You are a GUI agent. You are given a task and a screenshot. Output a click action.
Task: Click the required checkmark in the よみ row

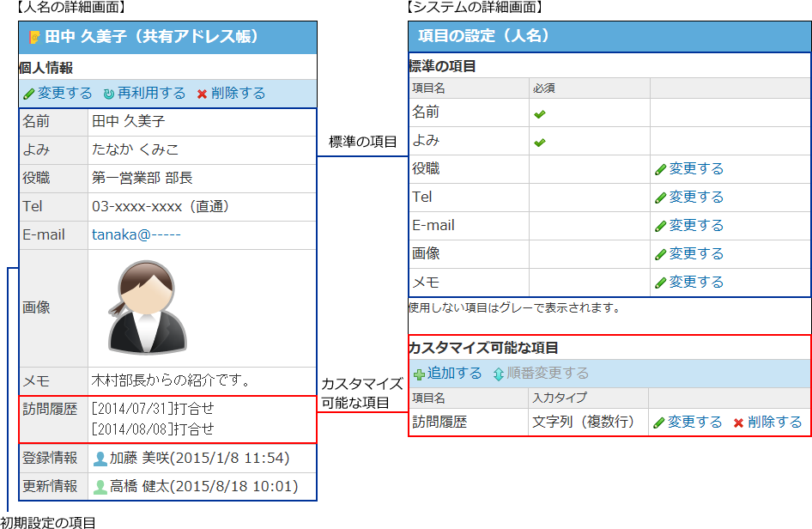[540, 142]
